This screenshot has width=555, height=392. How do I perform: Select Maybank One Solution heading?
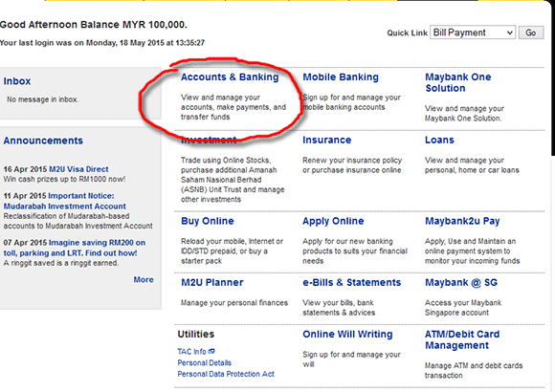tap(458, 83)
